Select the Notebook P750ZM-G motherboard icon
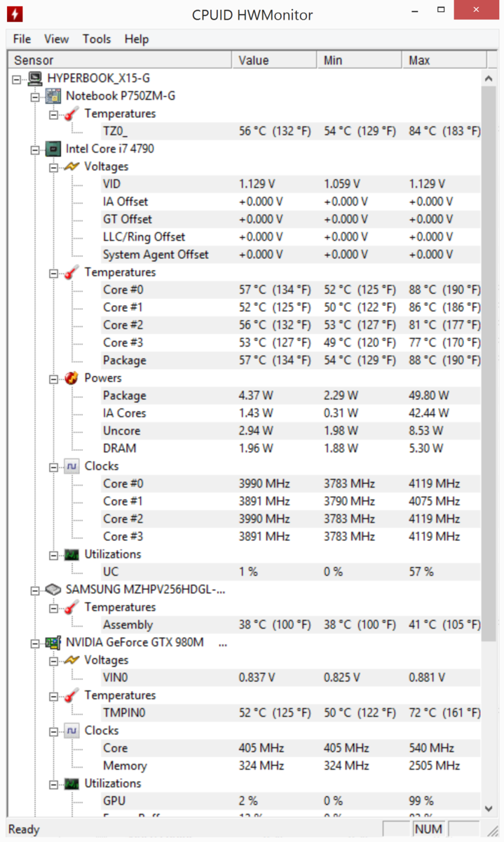504x842 pixels. 53,95
